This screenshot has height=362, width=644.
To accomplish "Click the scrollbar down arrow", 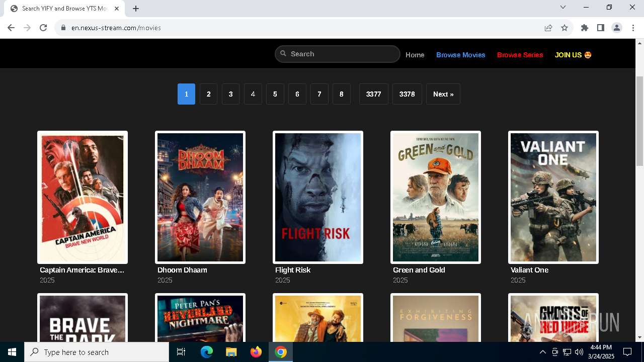I will click(x=639, y=337).
